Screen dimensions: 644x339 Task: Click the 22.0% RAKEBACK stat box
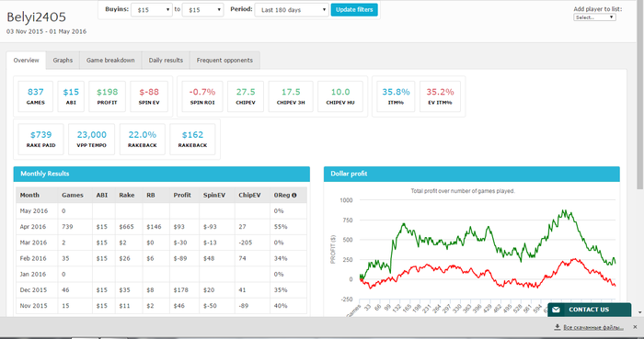pyautogui.click(x=143, y=140)
